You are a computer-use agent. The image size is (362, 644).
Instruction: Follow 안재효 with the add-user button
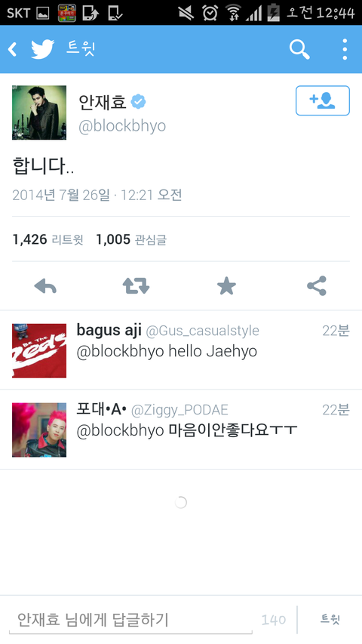(x=323, y=100)
